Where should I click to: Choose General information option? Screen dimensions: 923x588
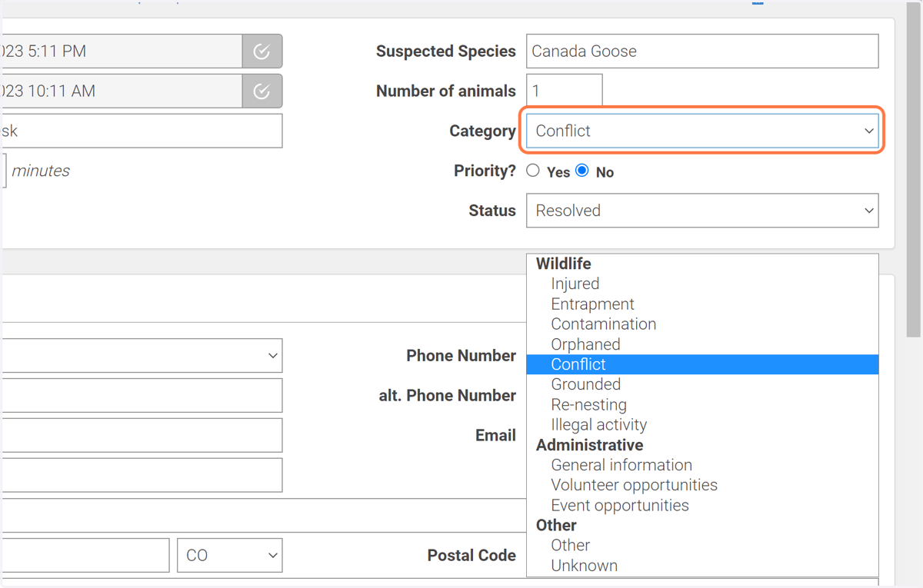(x=702, y=465)
